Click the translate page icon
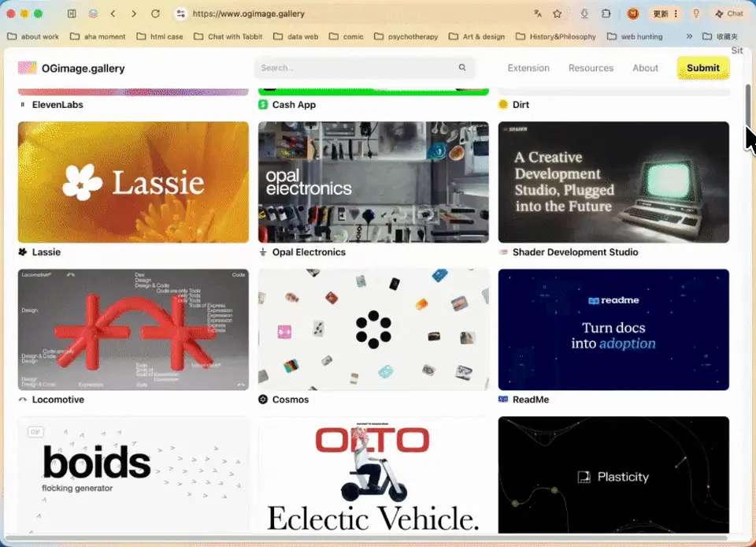The image size is (756, 547). pyautogui.click(x=538, y=13)
